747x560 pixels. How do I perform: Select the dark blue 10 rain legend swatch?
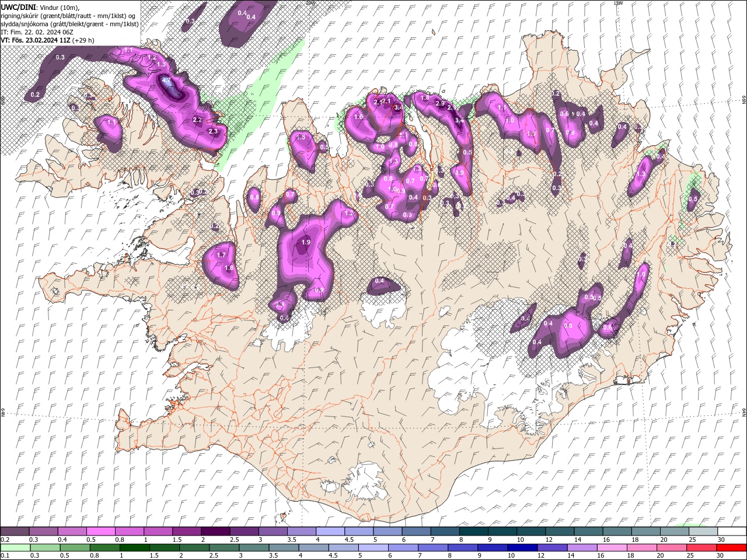pyautogui.click(x=522, y=548)
